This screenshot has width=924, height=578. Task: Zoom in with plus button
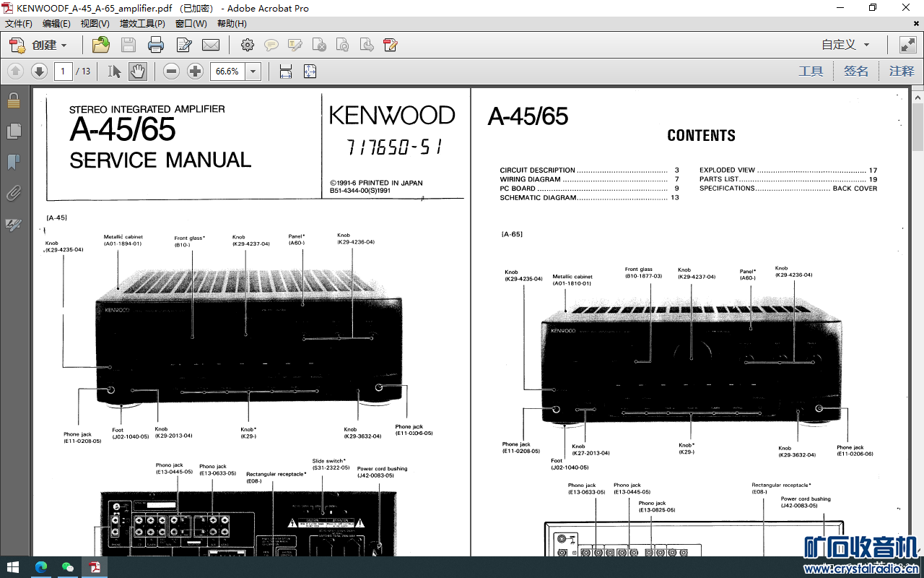[195, 71]
